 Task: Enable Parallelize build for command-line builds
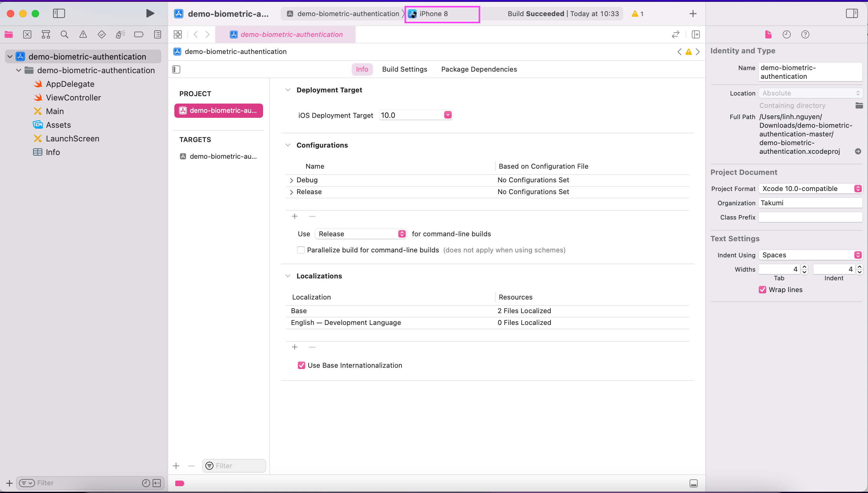click(301, 250)
